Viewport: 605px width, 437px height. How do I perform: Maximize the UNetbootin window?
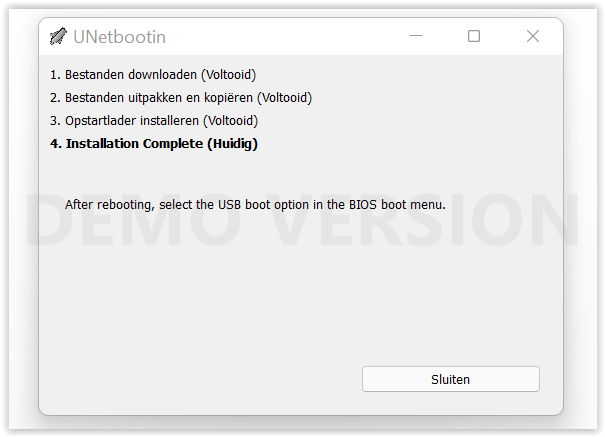point(474,37)
